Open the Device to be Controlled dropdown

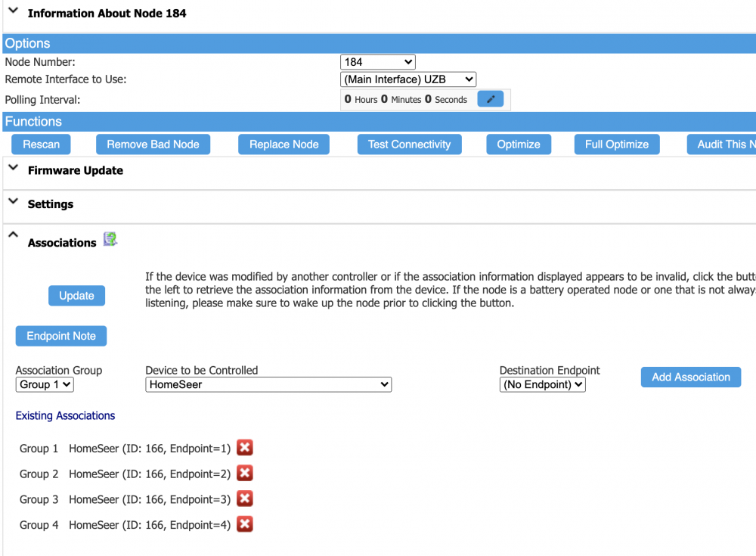coord(268,385)
